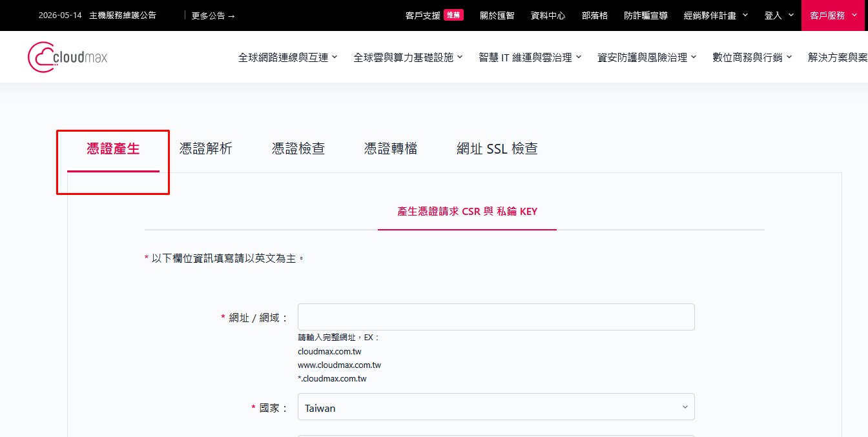Switch to the 憑證檢查 tab
Viewport: 868px width, 437px height.
(298, 149)
